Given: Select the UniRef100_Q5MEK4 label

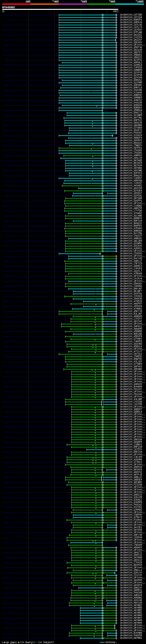Looking at the screenshot, I should click(x=131, y=110).
